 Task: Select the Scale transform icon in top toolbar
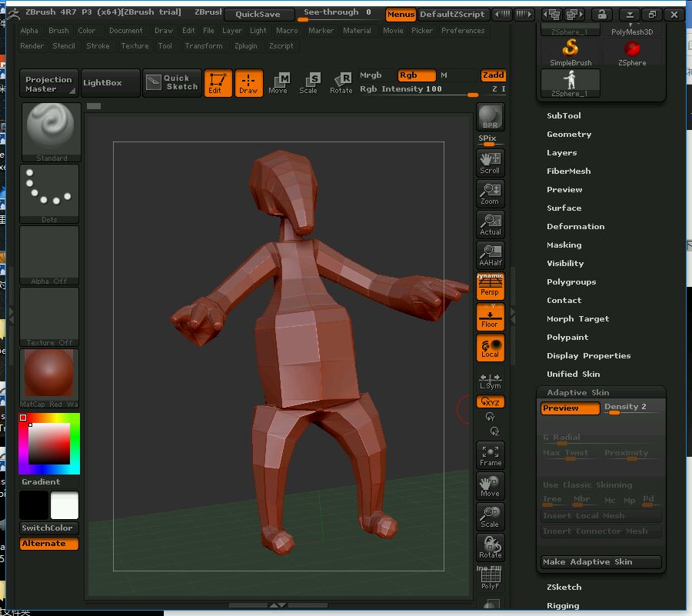(308, 83)
